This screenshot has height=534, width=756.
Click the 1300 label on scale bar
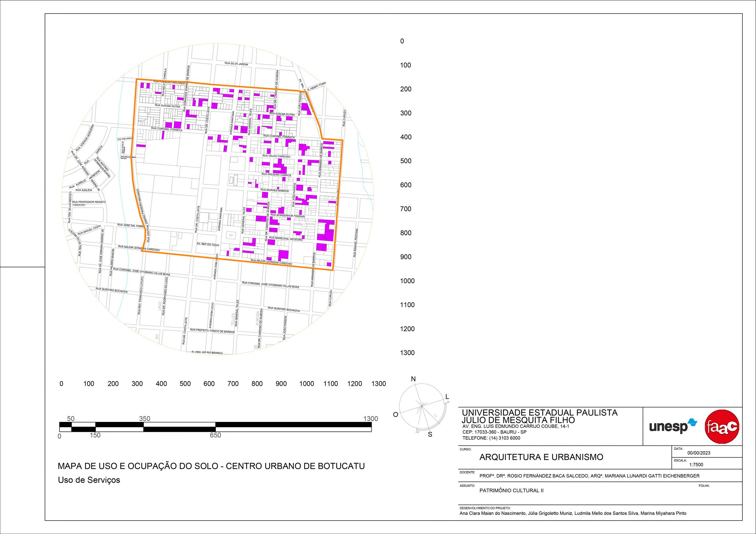371,419
